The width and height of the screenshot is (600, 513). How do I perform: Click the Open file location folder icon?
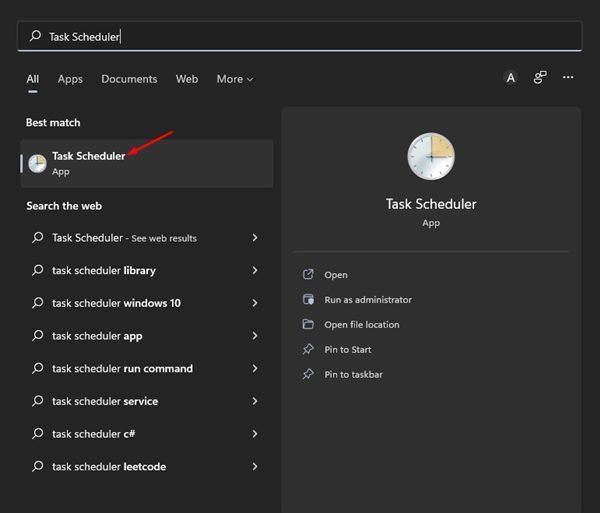pos(308,324)
